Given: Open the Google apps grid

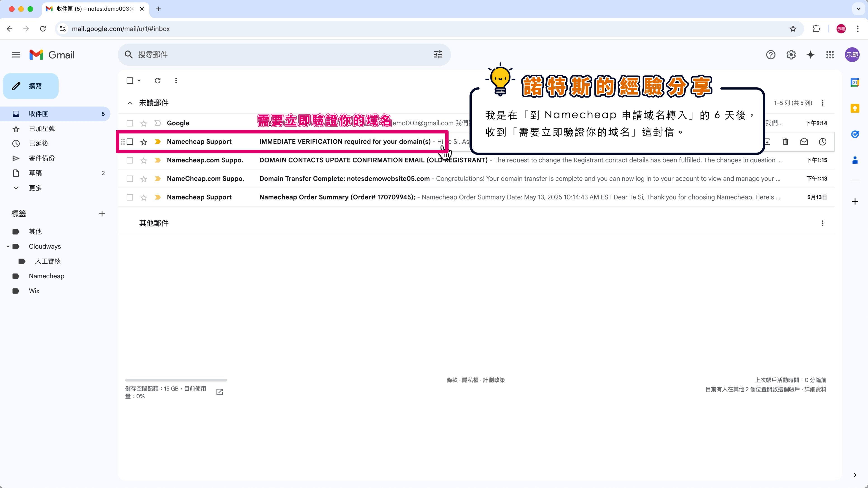Looking at the screenshot, I should point(830,54).
